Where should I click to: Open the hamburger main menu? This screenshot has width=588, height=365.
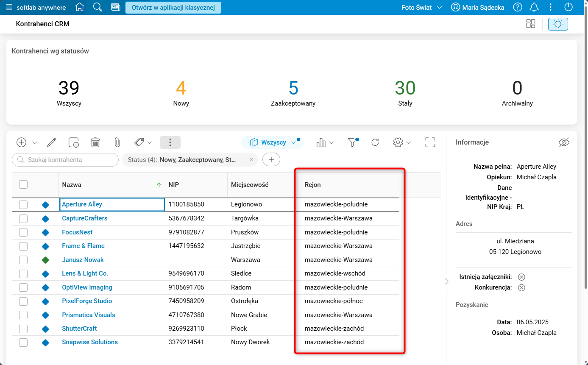[x=9, y=7]
